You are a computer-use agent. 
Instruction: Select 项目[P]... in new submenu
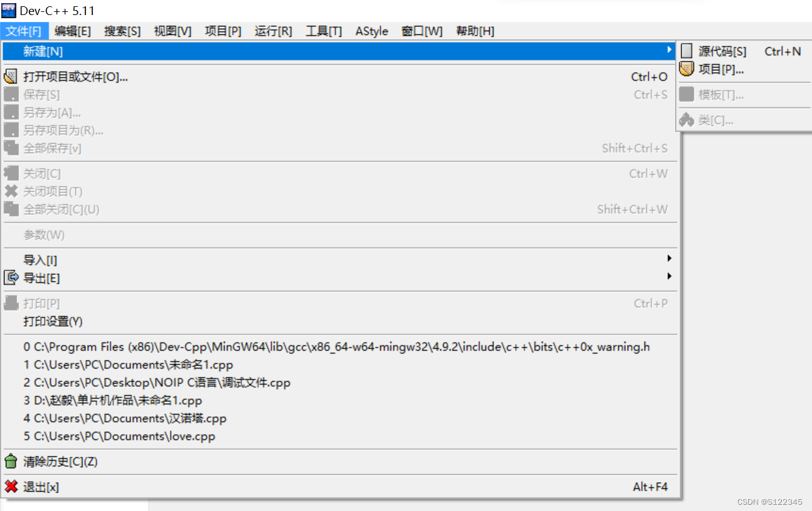[744, 70]
